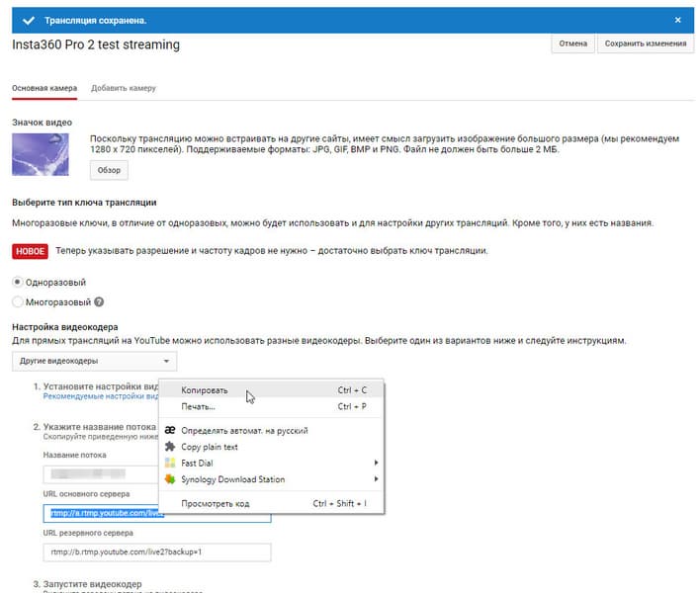Open Synology Download Station submenu

click(271, 479)
